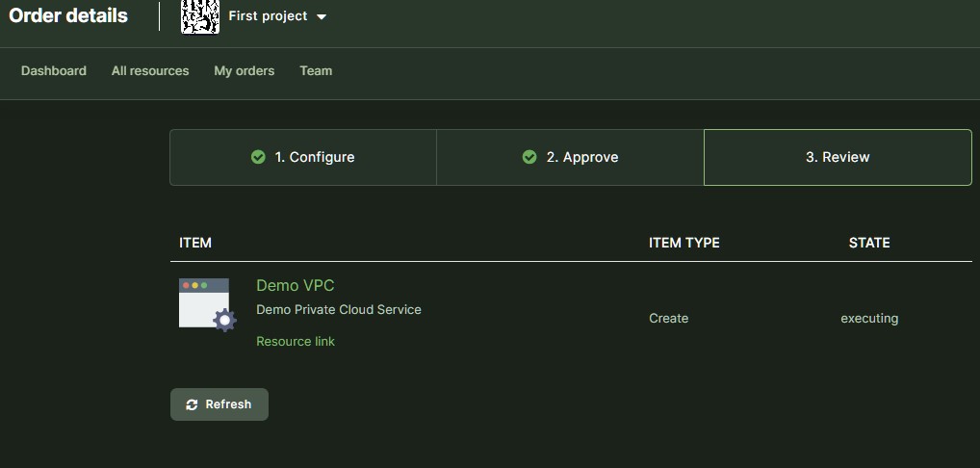This screenshot has height=468, width=980.
Task: Click the circular arrows refresh icon
Action: click(192, 404)
